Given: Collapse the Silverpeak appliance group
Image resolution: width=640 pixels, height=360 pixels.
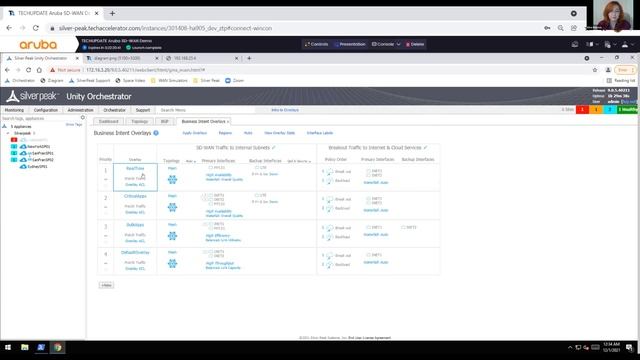Looking at the screenshot, I should (8, 133).
